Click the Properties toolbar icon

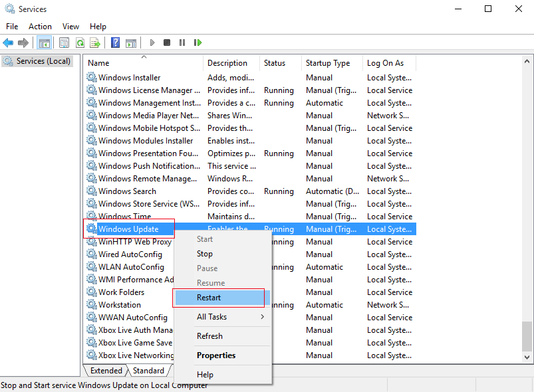tap(64, 43)
